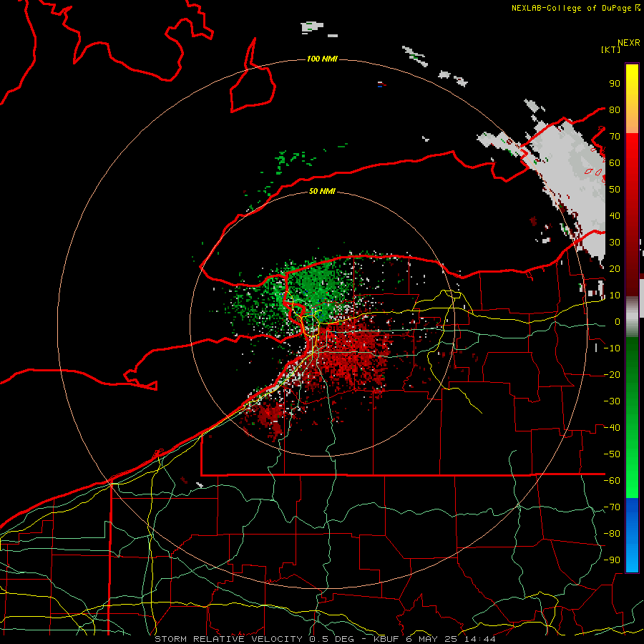
Task: Click the positive 50 scale value
Action: 615,190
